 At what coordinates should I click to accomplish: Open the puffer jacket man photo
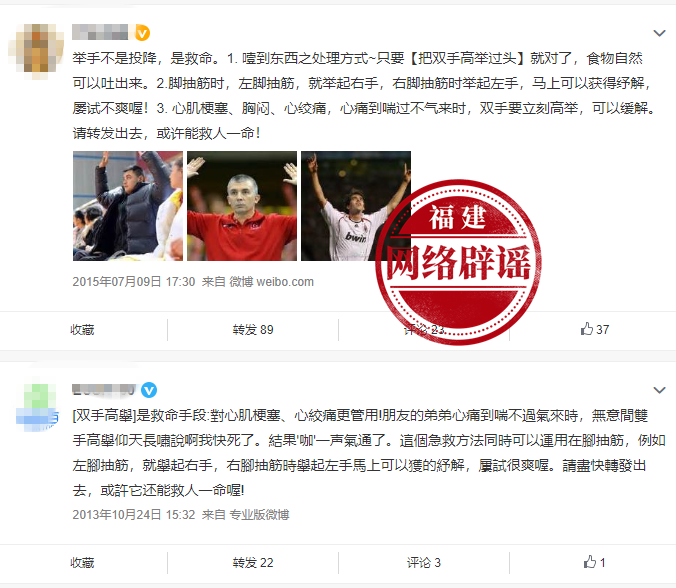pos(128,206)
